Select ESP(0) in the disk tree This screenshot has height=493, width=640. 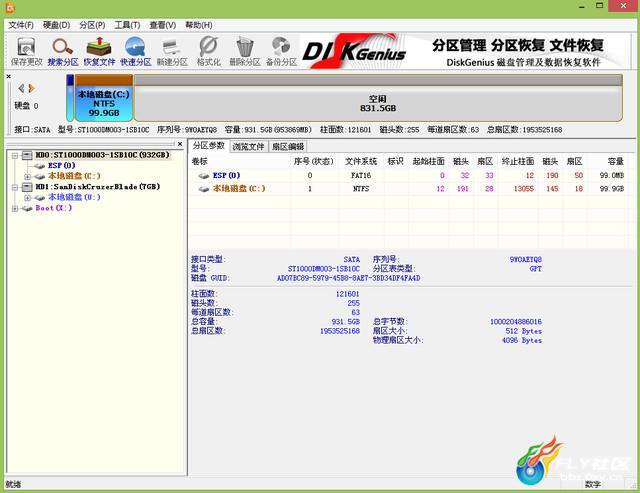tap(62, 166)
